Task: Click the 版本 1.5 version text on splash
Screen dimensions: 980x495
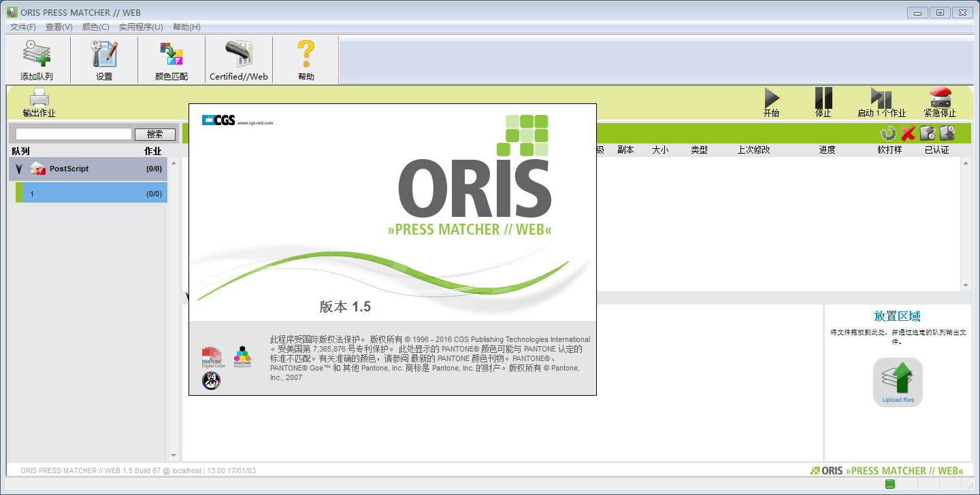Action: coord(345,307)
